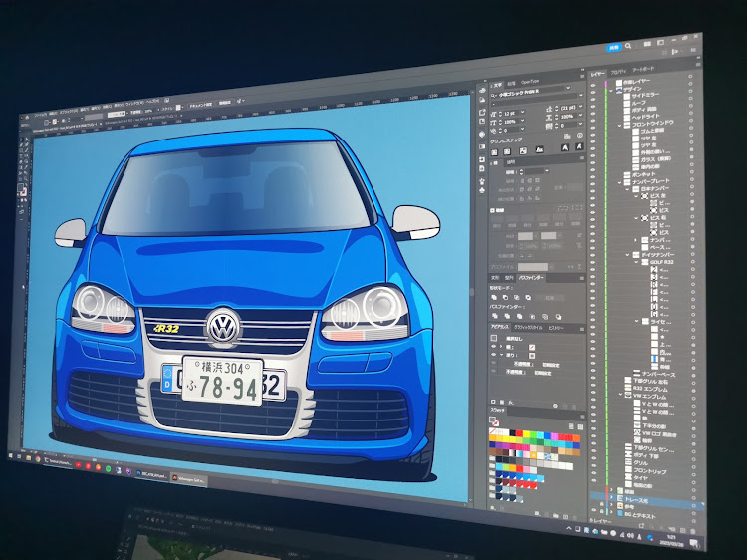Image resolution: width=747 pixels, height=560 pixels.
Task: Click the blue 共有 share button
Action: pyautogui.click(x=614, y=48)
